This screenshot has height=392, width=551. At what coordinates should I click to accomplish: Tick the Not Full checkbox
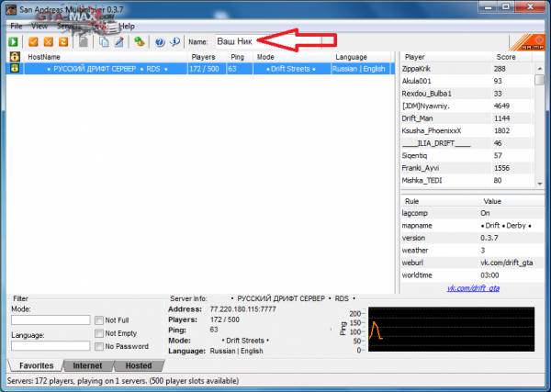(x=99, y=320)
